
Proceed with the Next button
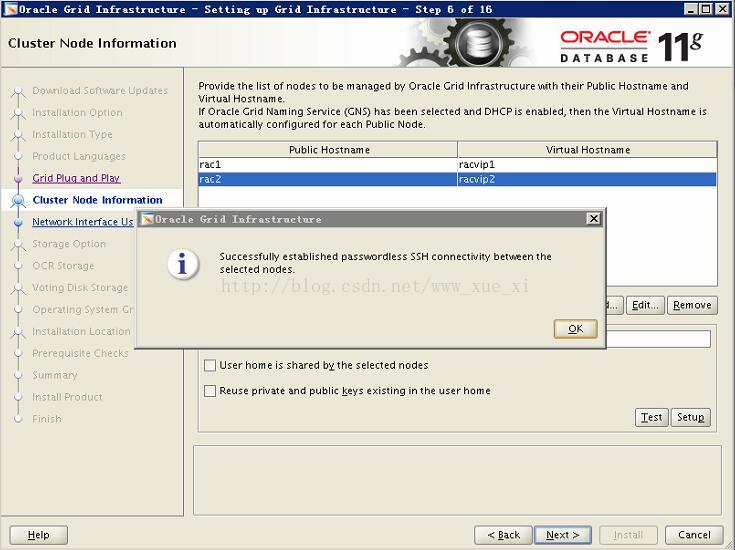(x=562, y=535)
